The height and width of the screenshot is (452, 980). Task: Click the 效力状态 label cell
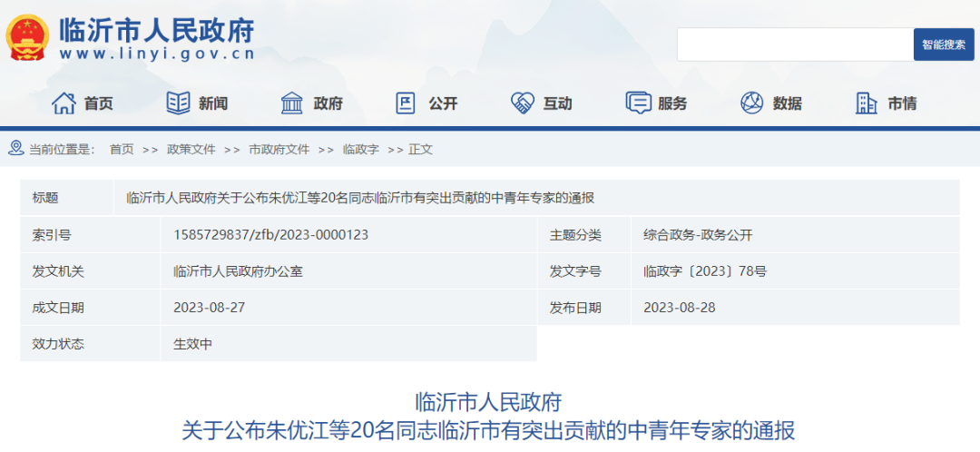click(x=90, y=344)
